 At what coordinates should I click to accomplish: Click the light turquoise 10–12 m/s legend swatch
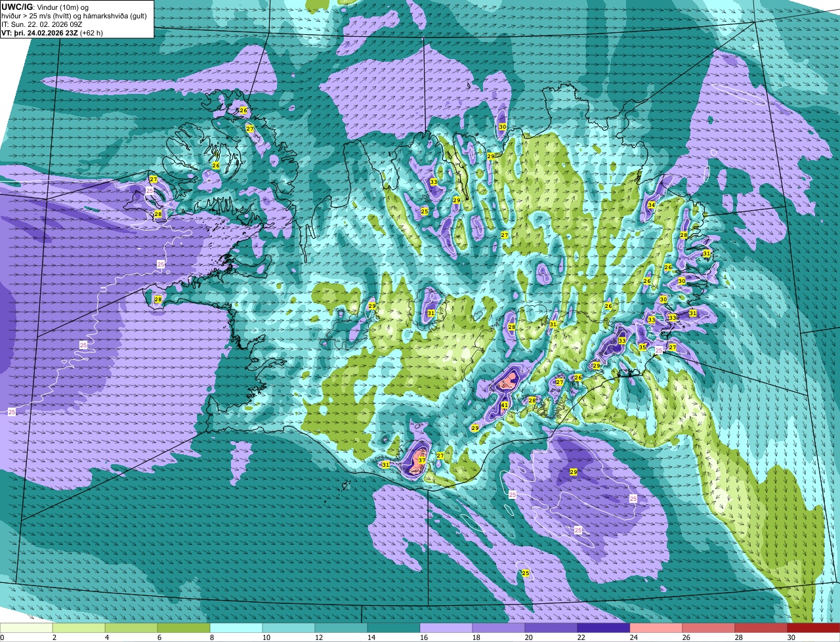[289, 628]
